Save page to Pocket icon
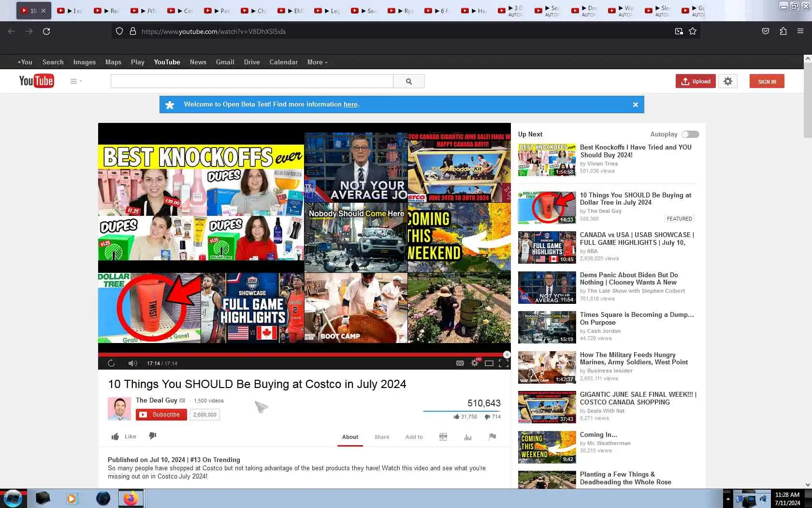The width and height of the screenshot is (812, 508). click(766, 31)
